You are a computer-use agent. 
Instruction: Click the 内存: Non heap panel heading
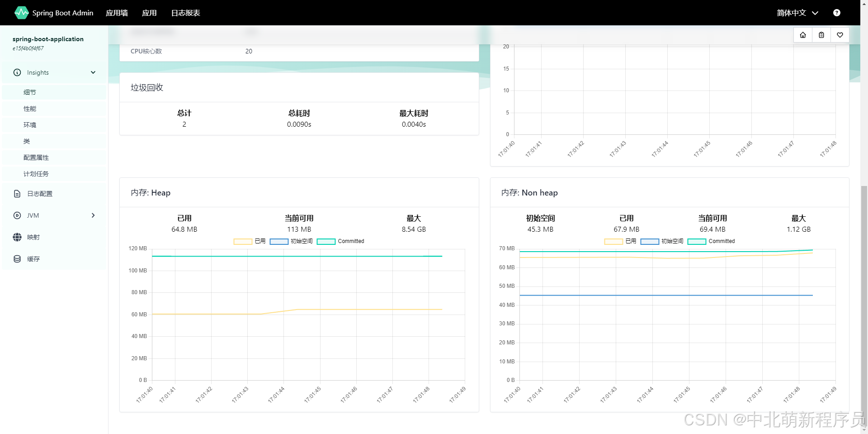click(x=529, y=193)
